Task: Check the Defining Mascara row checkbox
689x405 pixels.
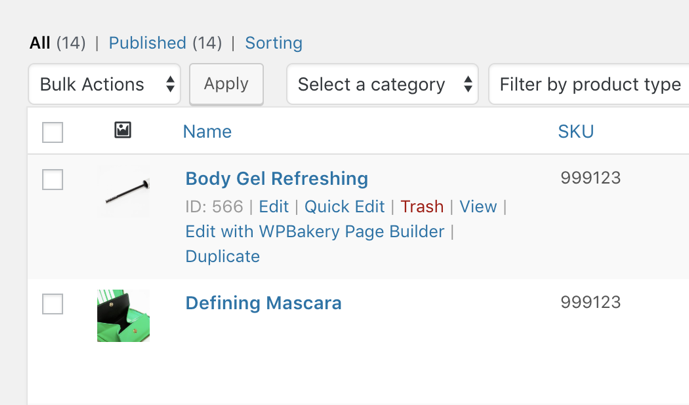Action: [52, 304]
